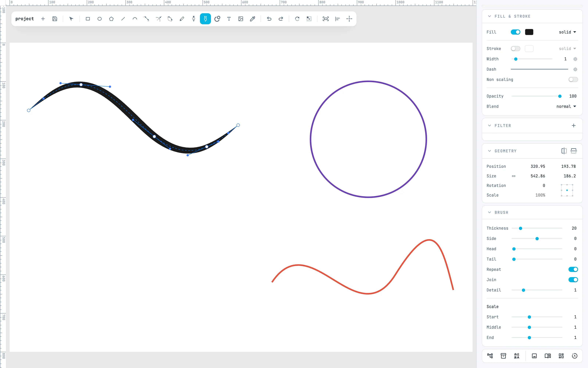Select the Arc tool
Image resolution: width=588 pixels, height=368 pixels.
click(135, 19)
